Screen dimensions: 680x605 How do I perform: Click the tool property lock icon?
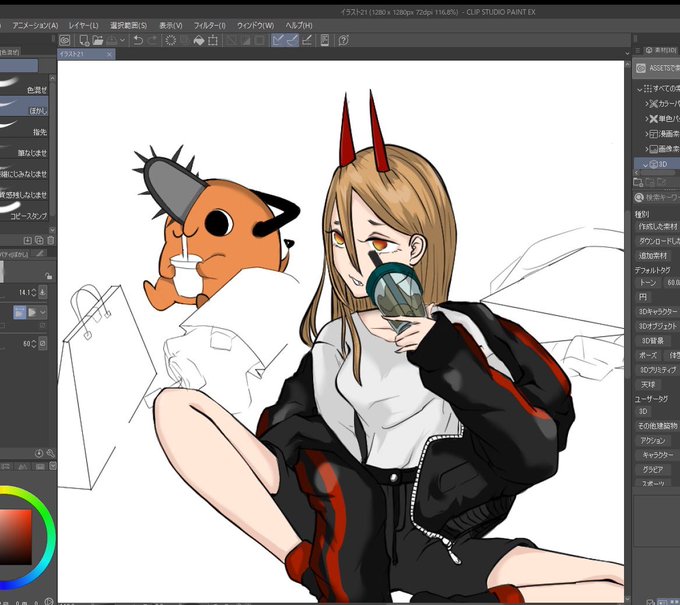[49, 276]
